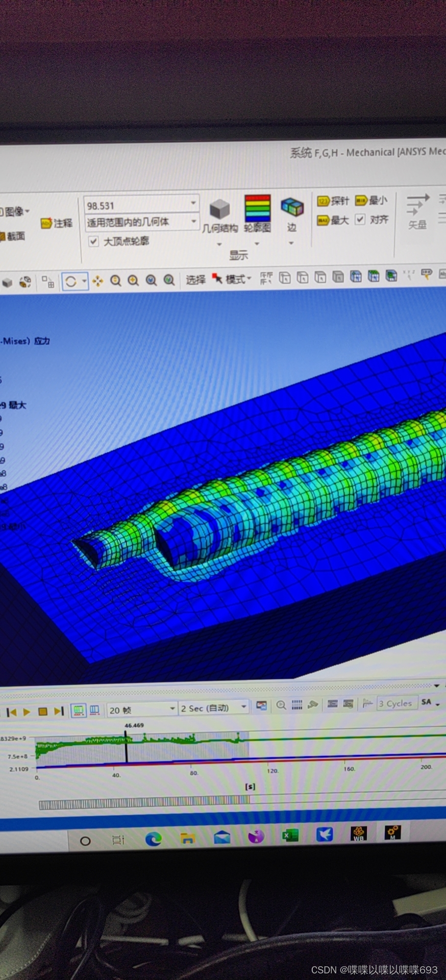Click the 几何结构 geometry cube icon

220,209
